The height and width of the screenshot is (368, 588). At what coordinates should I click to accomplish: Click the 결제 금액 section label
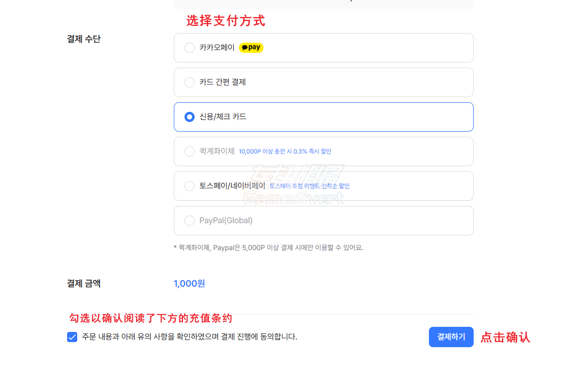click(x=83, y=283)
